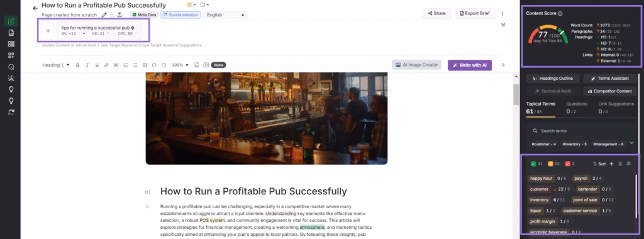The width and height of the screenshot is (644, 239).
Task: Click Sort in terms panel
Action: [599, 164]
